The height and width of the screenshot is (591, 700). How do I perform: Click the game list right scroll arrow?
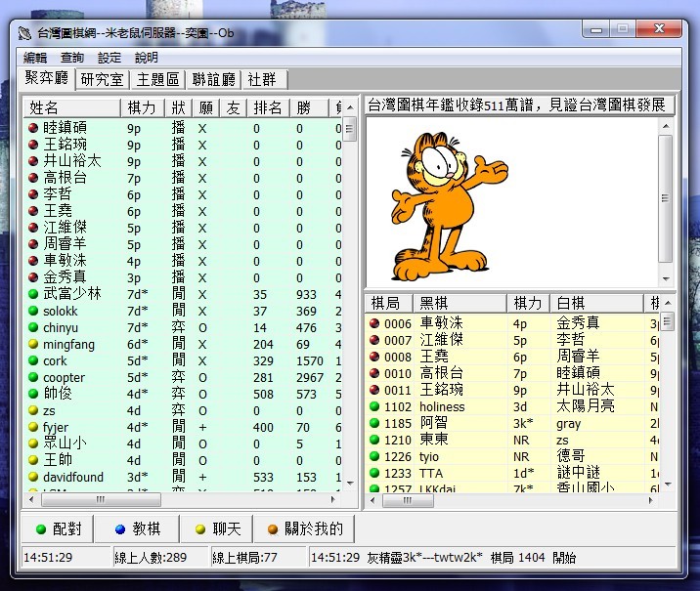point(651,500)
